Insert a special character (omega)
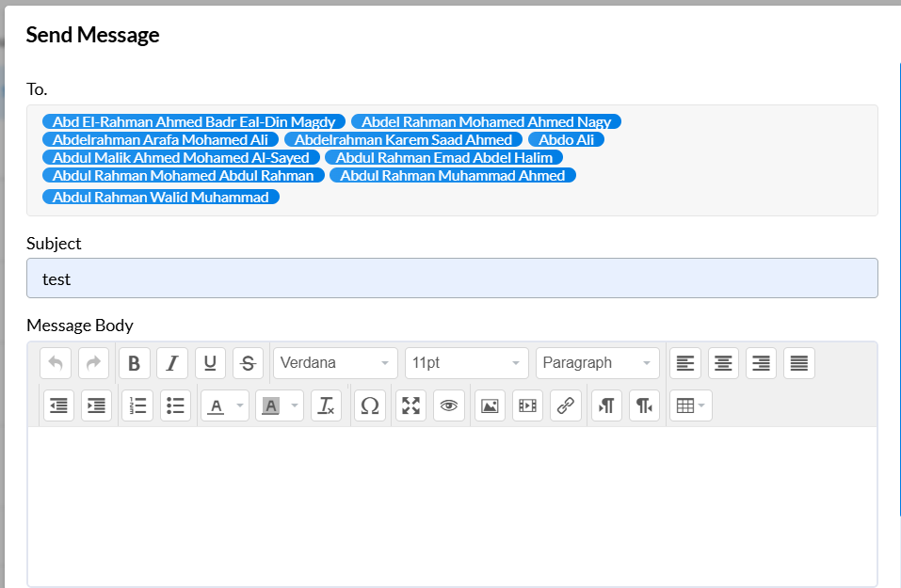This screenshot has width=901, height=588. click(x=370, y=406)
